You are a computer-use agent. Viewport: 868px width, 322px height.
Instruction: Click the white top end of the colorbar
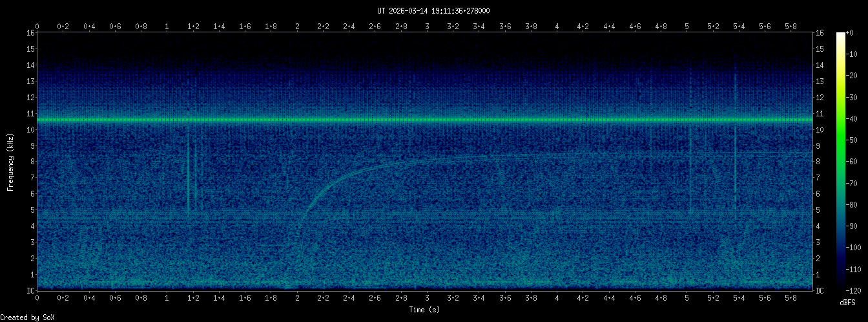tap(840, 35)
